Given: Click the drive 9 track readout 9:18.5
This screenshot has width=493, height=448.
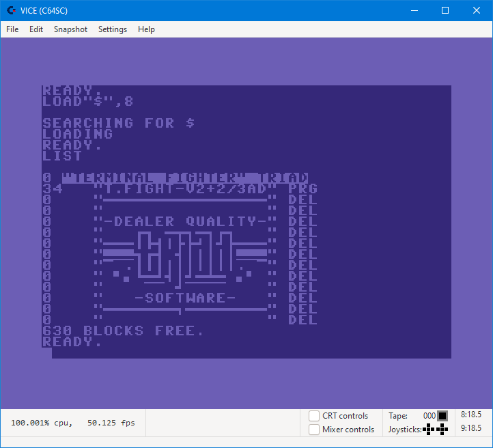Looking at the screenshot, I should click(x=471, y=428).
